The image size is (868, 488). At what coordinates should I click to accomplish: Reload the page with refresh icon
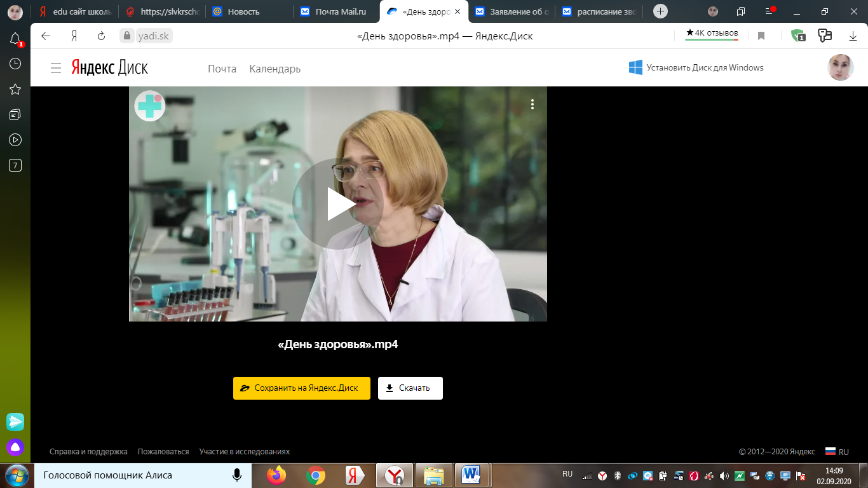click(x=101, y=36)
